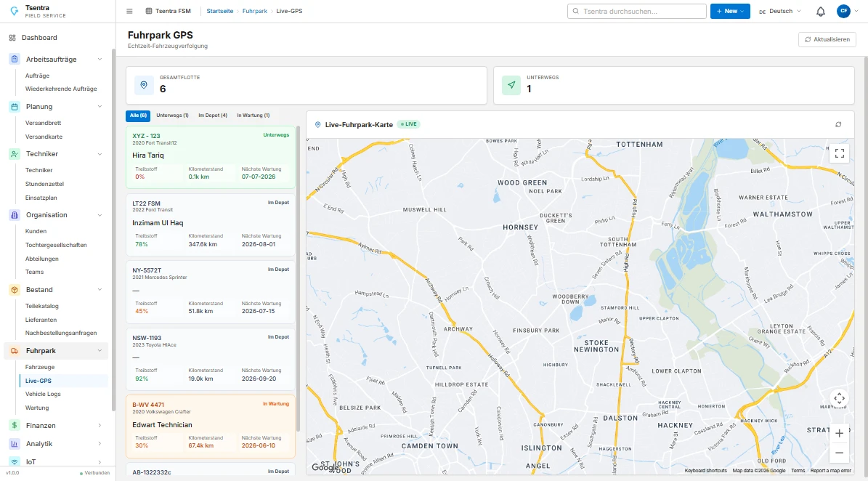Click the blue New button
The height and width of the screenshot is (481, 868).
(729, 11)
